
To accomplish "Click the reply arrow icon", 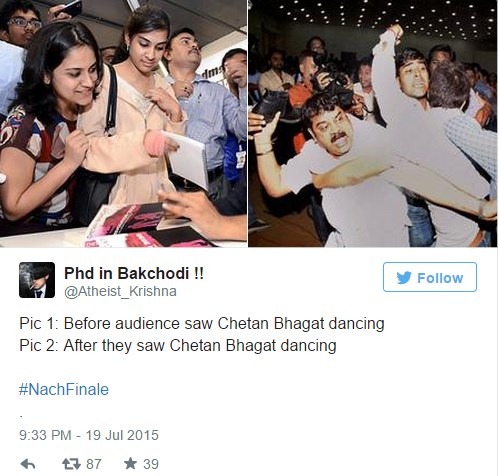I will pyautogui.click(x=28, y=464).
